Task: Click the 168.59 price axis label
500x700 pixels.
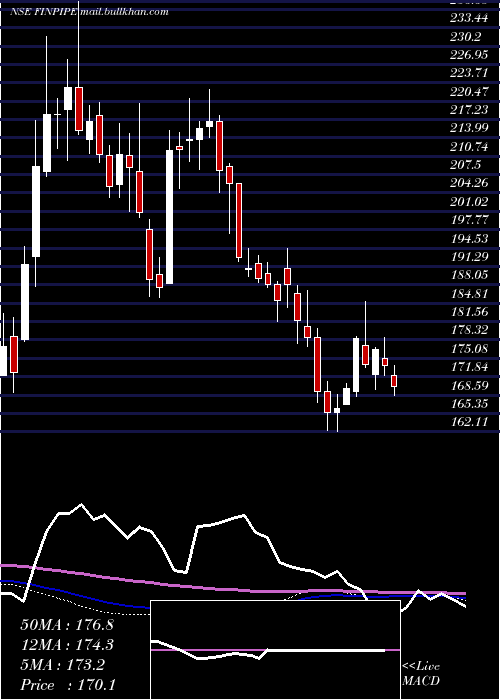Action: pos(468,386)
